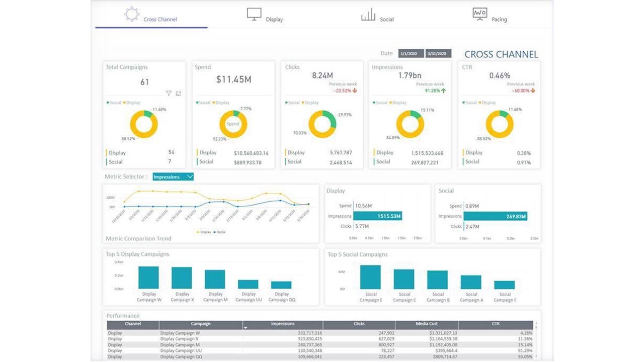This screenshot has width=644, height=362.
Task: Open the end date 3/31/2020 picker
Action: (x=438, y=54)
